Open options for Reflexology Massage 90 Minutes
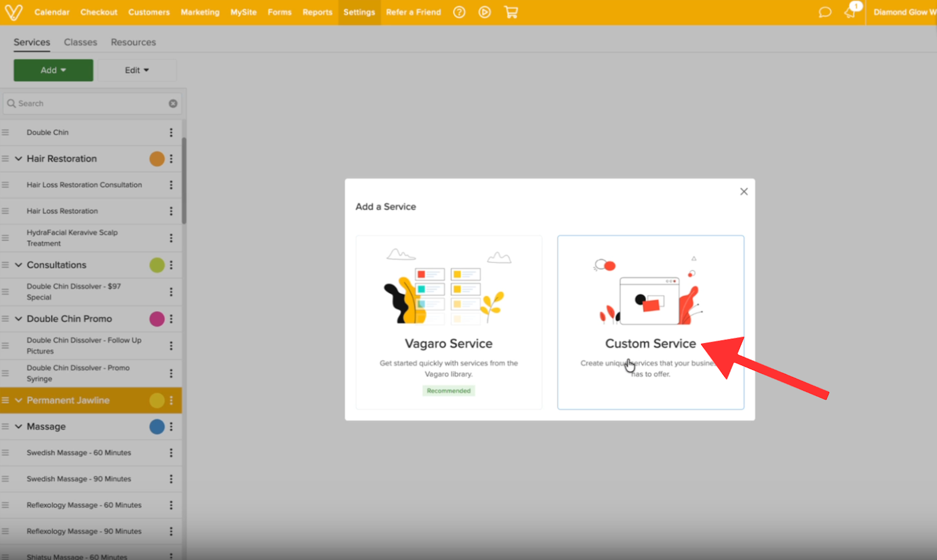The height and width of the screenshot is (560, 937). [171, 531]
